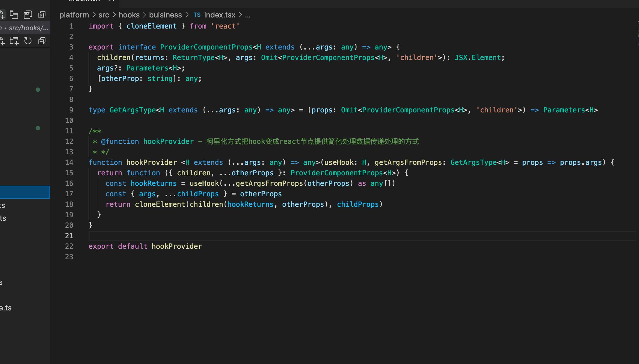Click 'cloneElement' in import statement

151,26
